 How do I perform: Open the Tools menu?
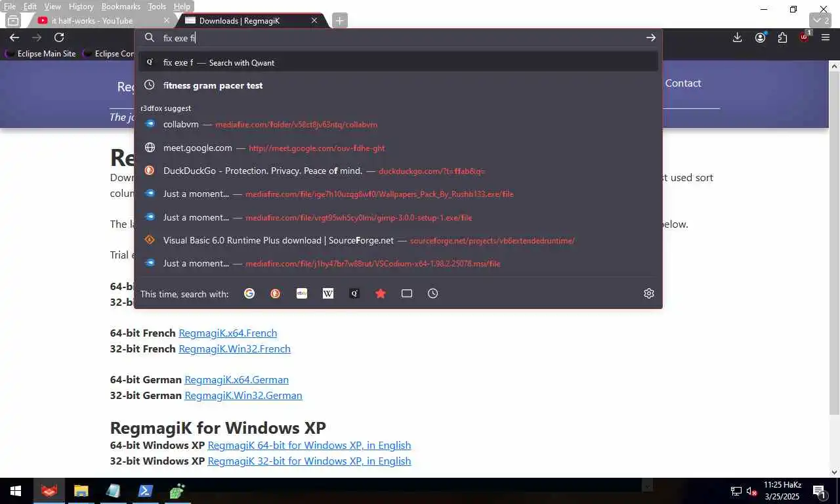click(x=157, y=6)
